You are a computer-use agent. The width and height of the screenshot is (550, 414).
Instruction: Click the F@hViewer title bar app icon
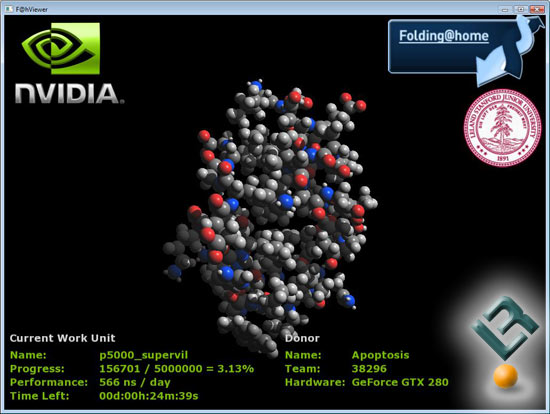coord(9,9)
